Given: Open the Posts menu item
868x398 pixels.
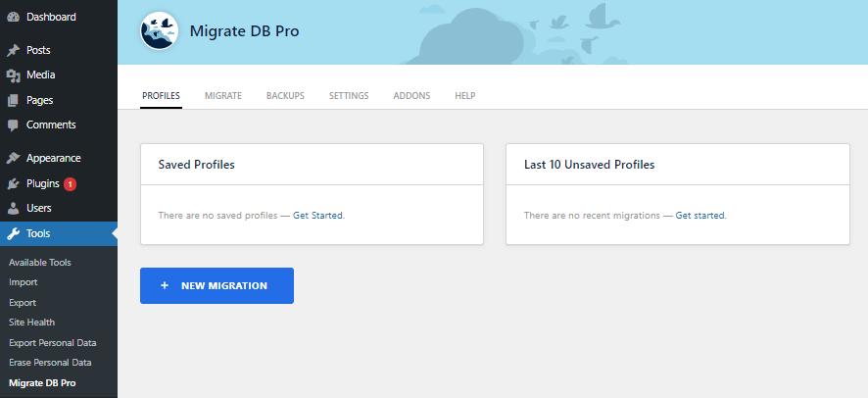Looking at the screenshot, I should point(59,50).
